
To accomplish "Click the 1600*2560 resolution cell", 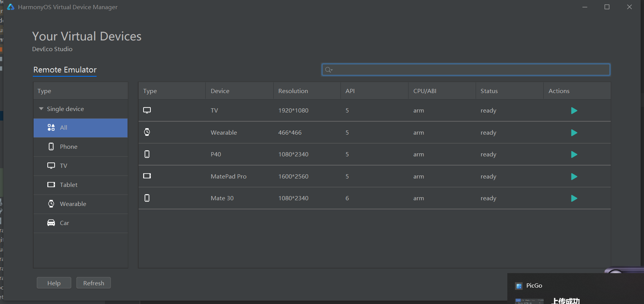I will click(293, 177).
